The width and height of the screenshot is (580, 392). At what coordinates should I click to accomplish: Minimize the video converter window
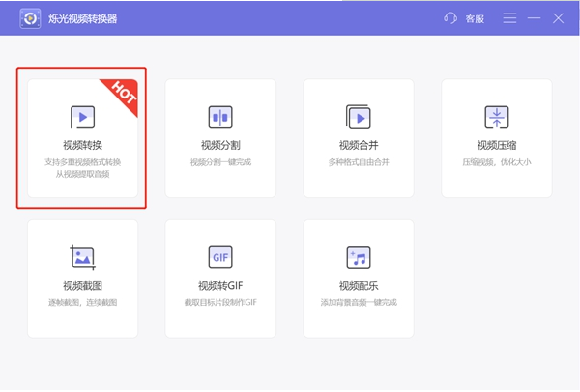(x=534, y=18)
